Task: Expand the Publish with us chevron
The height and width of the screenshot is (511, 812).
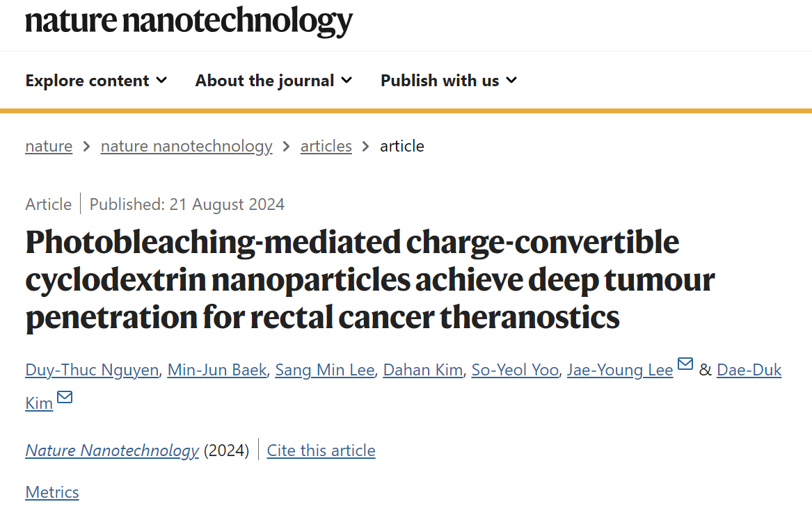Action: tap(511, 80)
